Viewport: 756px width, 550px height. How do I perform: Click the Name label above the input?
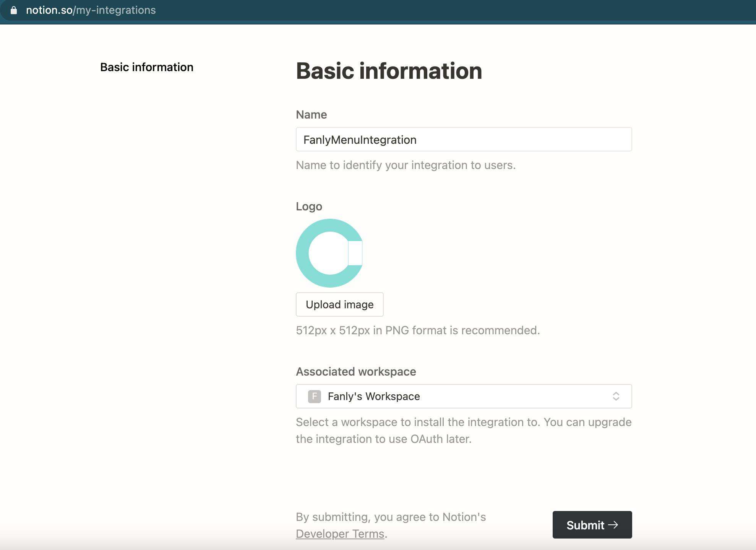[311, 115]
